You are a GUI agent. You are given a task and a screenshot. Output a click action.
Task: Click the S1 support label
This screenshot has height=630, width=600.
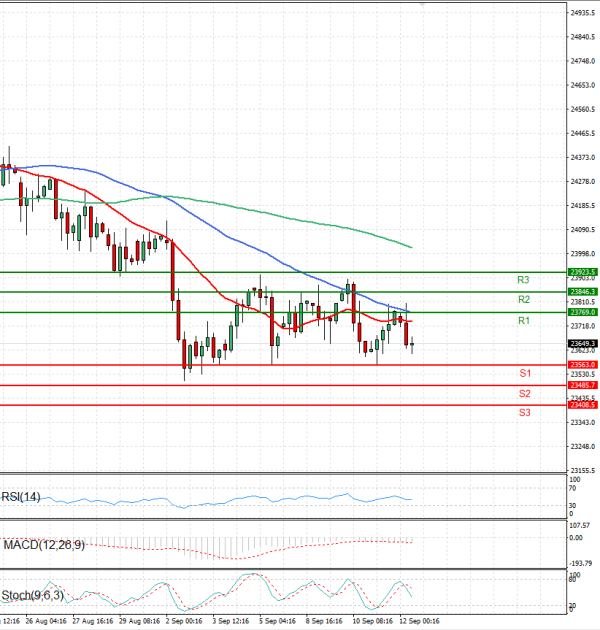(x=525, y=373)
